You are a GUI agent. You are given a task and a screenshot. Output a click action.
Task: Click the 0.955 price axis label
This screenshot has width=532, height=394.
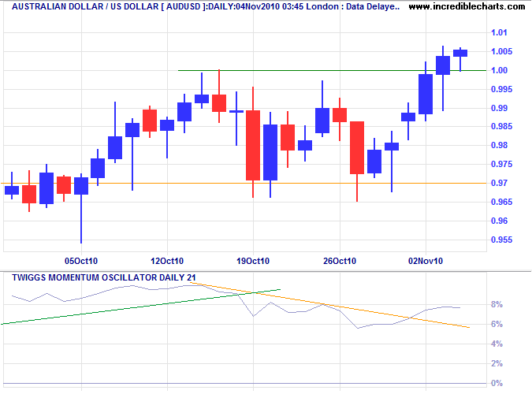tap(502, 240)
